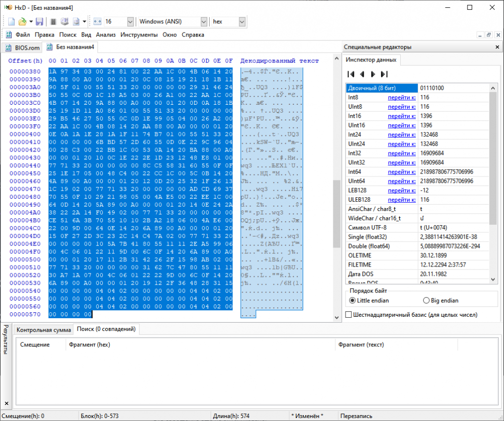The height and width of the screenshot is (421, 504).
Task: Jump to first byte in data inspector
Action: point(351,74)
